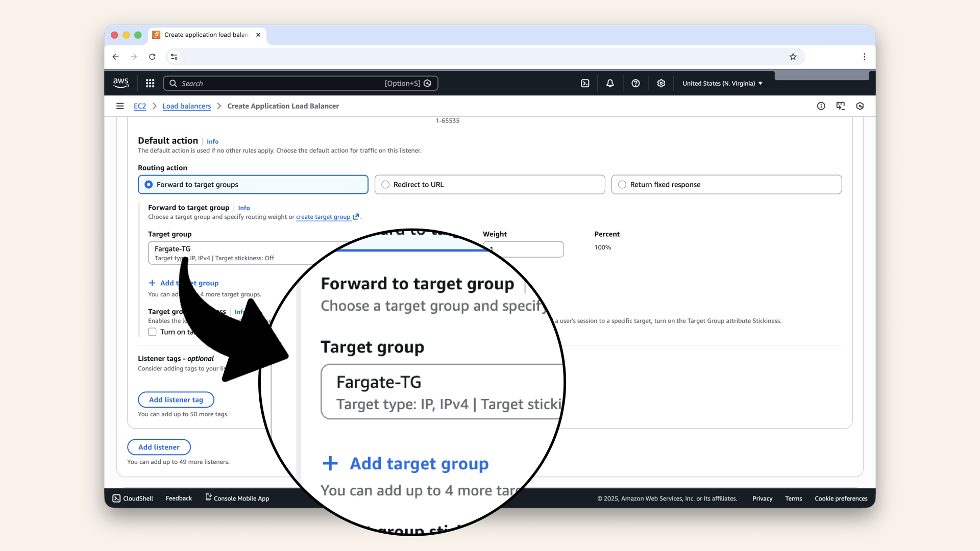Open account settings via the gear icon

[x=661, y=83]
